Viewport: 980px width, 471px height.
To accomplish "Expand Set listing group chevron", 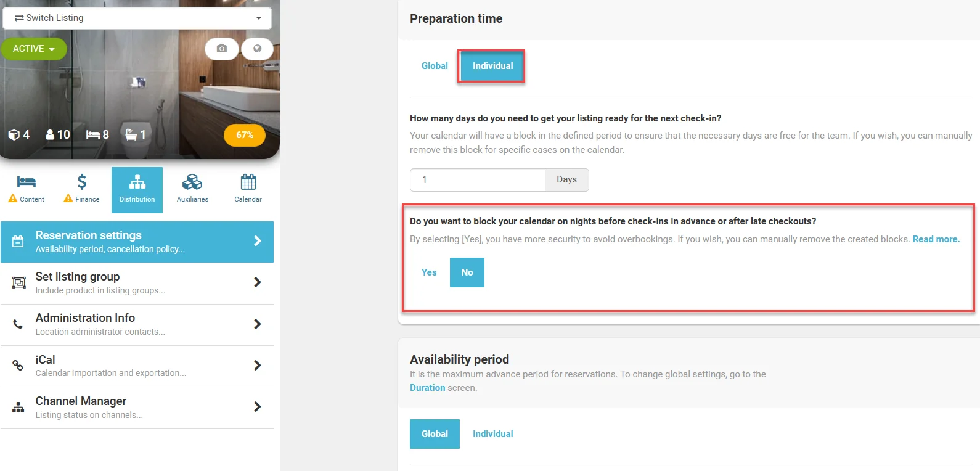I will 257,282.
